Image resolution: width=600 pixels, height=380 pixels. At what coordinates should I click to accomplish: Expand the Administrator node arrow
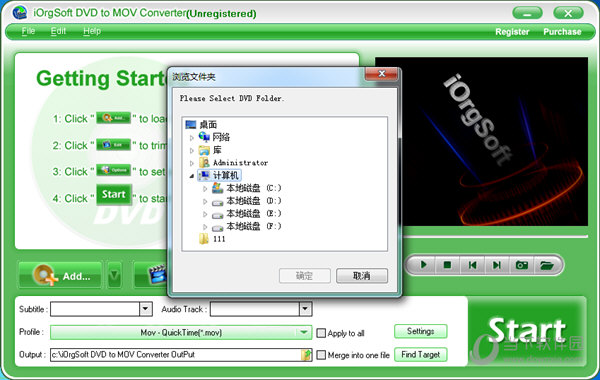[192, 163]
